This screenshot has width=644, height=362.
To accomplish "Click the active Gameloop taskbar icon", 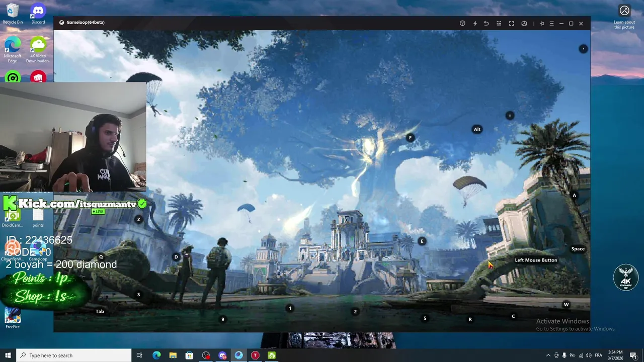I will pos(238,355).
